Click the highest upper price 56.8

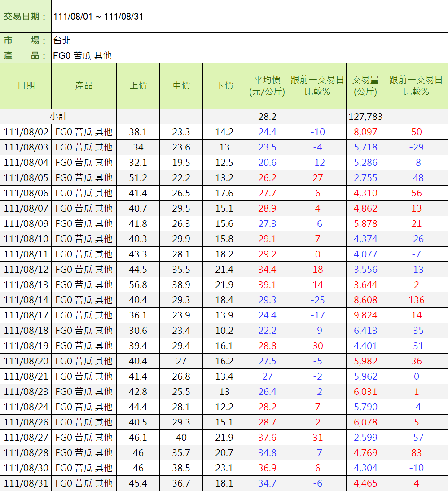pos(138,285)
